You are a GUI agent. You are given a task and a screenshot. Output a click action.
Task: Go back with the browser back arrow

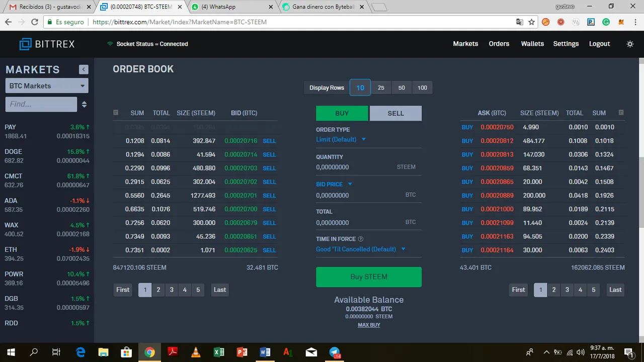click(x=9, y=22)
